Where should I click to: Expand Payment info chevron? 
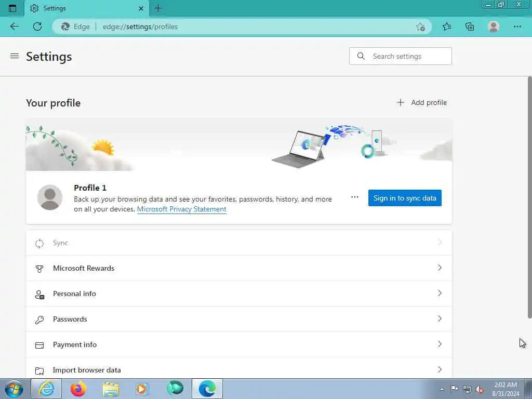(x=440, y=344)
